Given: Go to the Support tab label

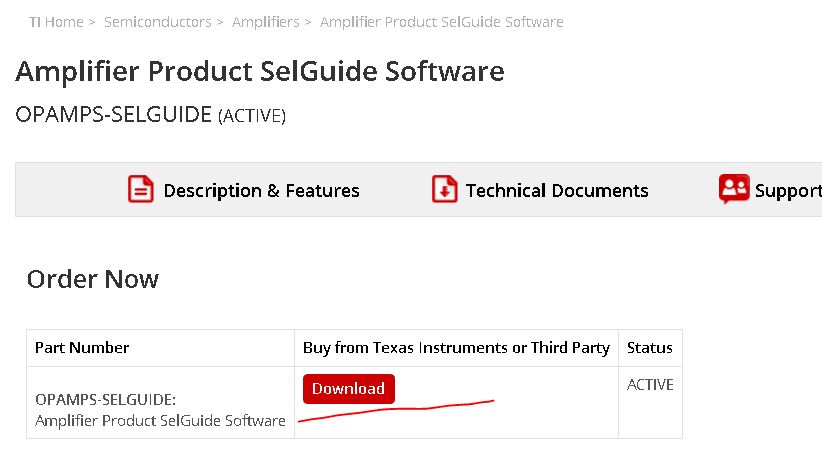Looking at the screenshot, I should click(788, 190).
